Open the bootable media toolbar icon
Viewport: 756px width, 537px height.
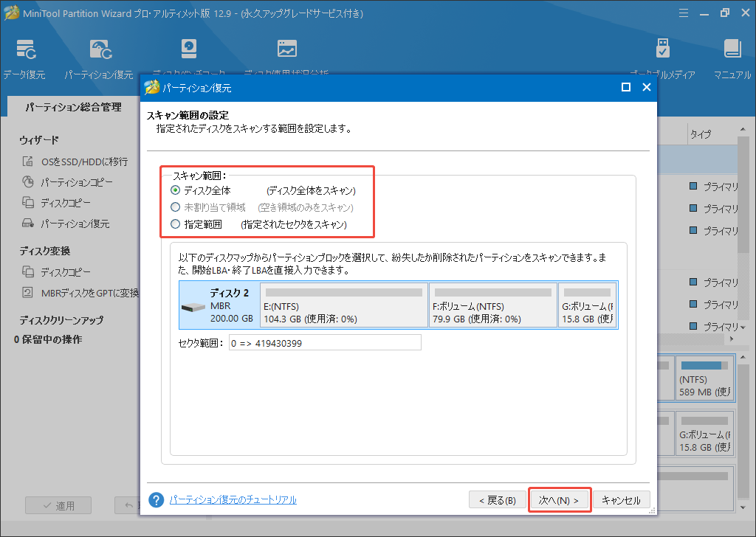[x=663, y=49]
